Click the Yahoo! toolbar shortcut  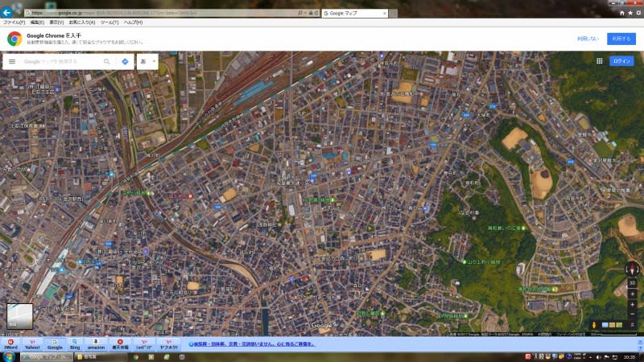pyautogui.click(x=32, y=344)
